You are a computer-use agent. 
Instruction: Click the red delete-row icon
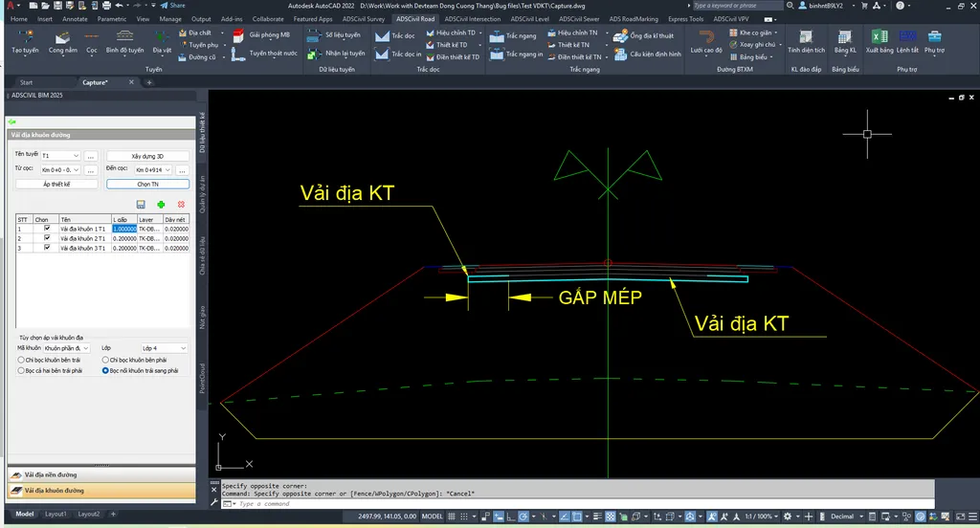point(181,205)
